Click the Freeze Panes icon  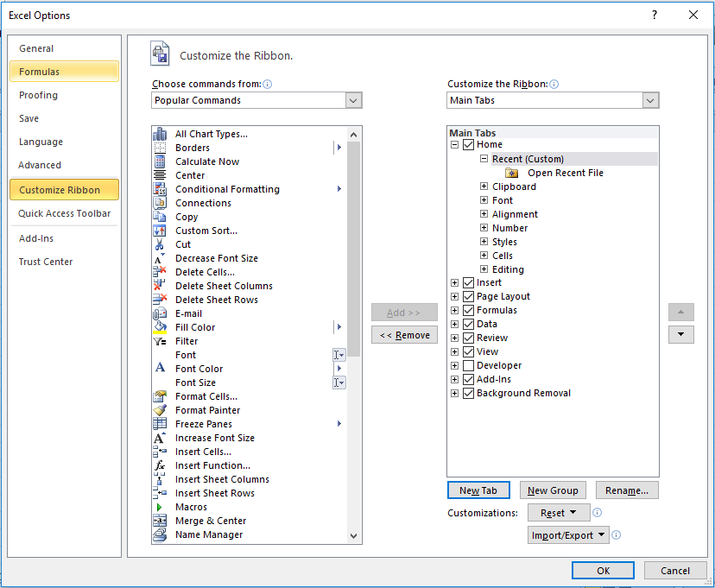tap(160, 423)
